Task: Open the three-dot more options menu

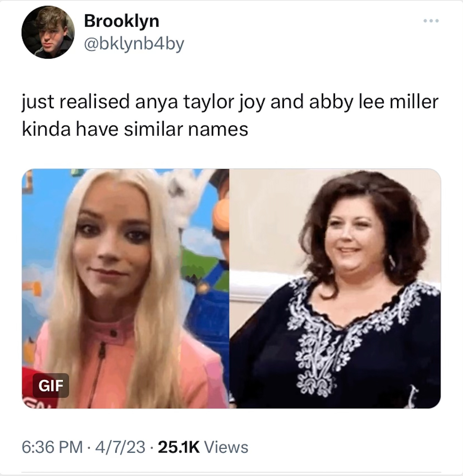Action: tap(431, 21)
